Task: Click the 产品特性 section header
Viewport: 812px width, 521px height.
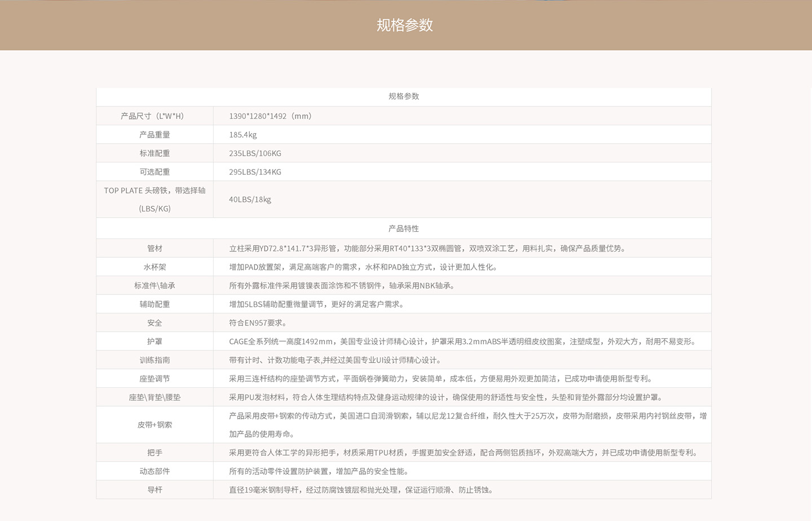Action: click(404, 228)
